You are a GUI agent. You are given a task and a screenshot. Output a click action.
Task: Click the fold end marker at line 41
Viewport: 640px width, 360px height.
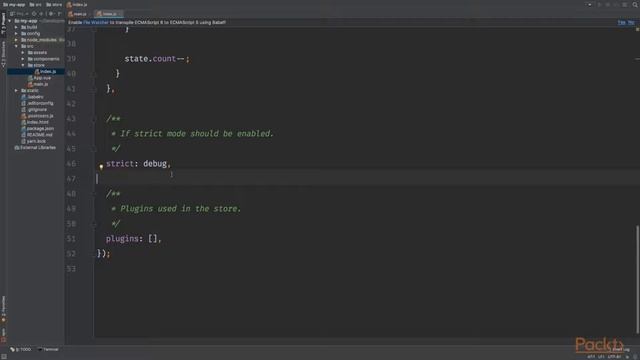point(93,89)
